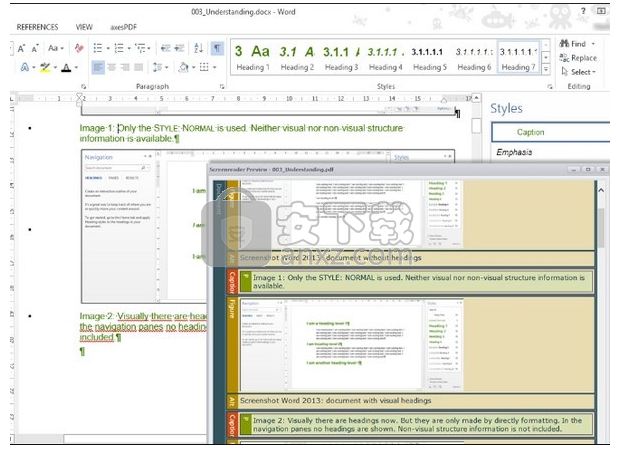Click the Grow Font icon

tap(21, 48)
